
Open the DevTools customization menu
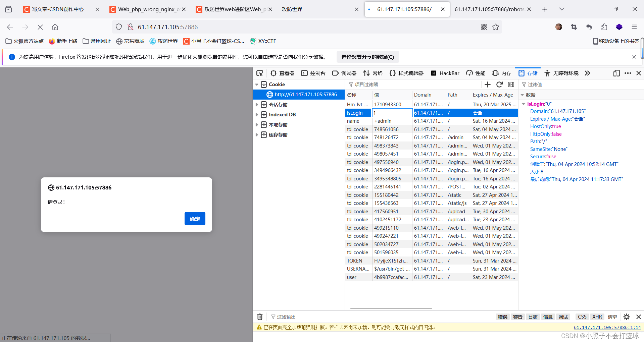[628, 73]
